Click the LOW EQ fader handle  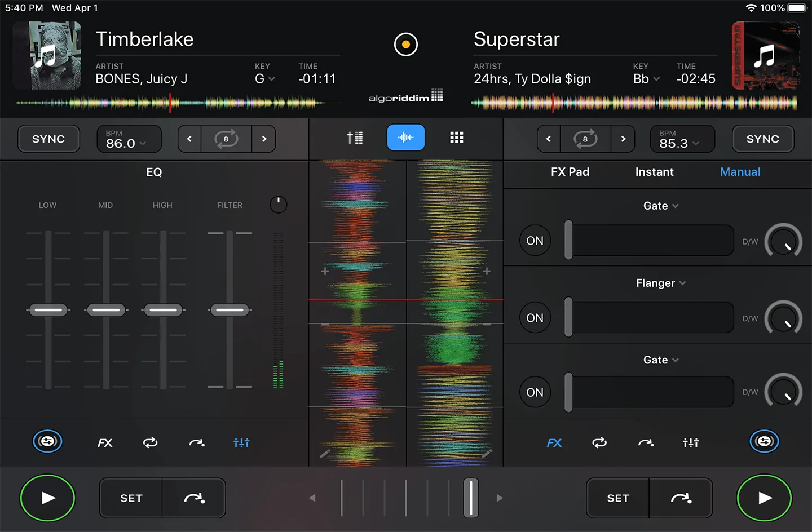(x=48, y=309)
